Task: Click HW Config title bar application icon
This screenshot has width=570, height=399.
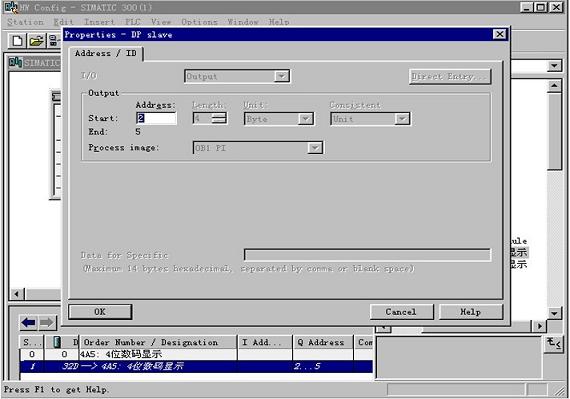Action: point(11,7)
